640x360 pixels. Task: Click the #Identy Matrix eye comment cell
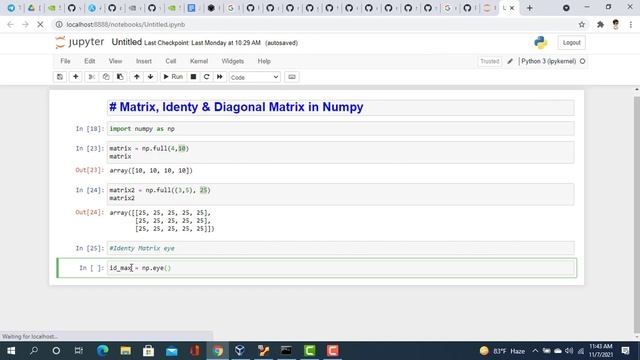(x=340, y=248)
